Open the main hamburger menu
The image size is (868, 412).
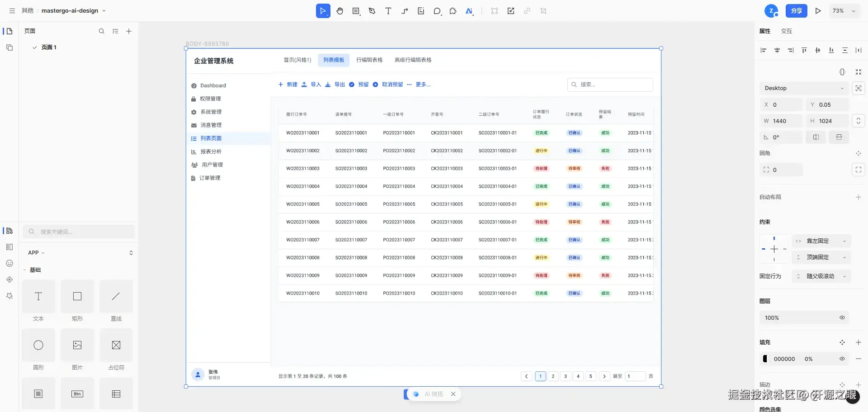point(12,11)
